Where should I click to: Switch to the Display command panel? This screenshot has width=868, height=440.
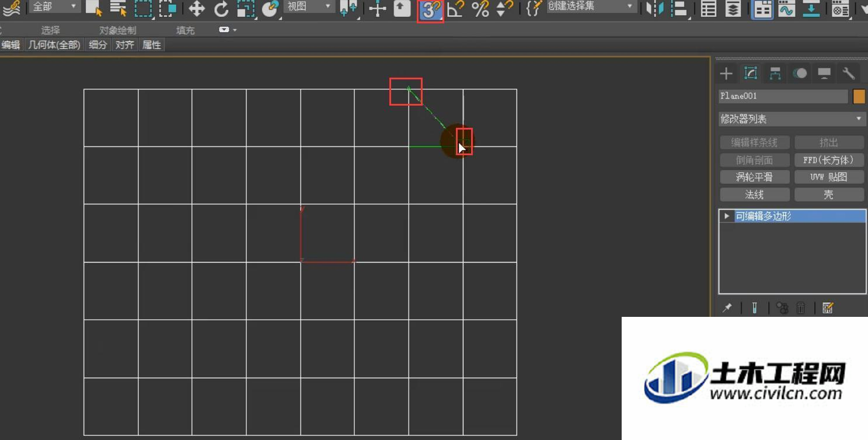[x=824, y=74]
